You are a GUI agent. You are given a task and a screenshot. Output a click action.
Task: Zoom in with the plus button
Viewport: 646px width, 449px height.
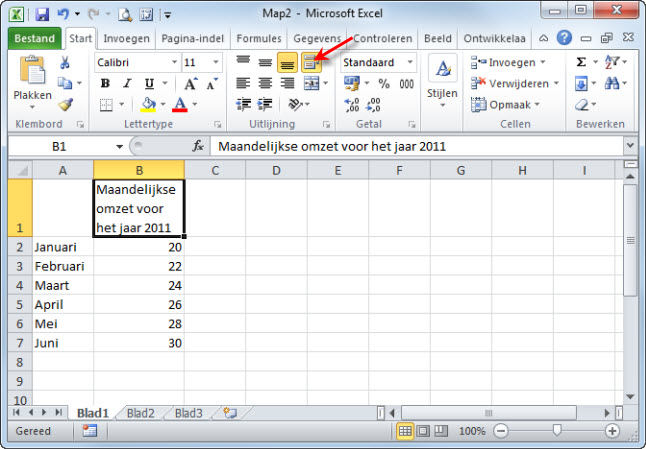(x=612, y=431)
